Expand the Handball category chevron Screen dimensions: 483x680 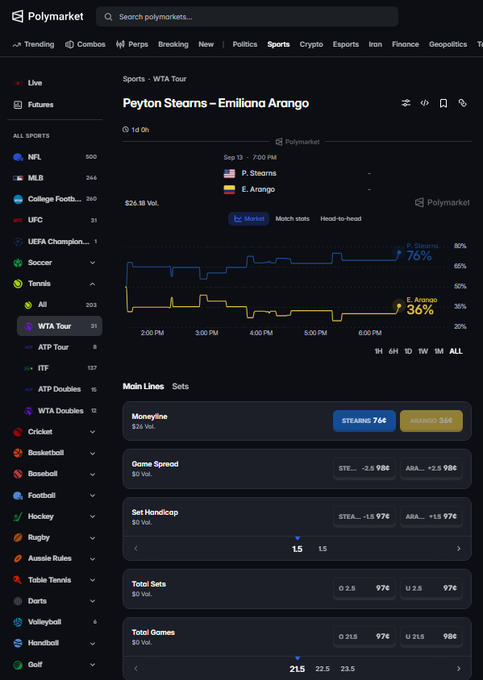click(92, 643)
